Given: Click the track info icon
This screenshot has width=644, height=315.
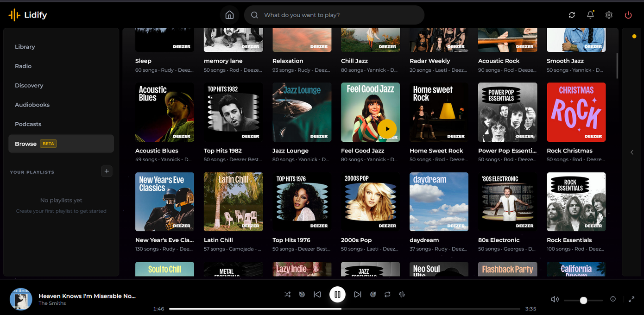Looking at the screenshot, I should (613, 299).
